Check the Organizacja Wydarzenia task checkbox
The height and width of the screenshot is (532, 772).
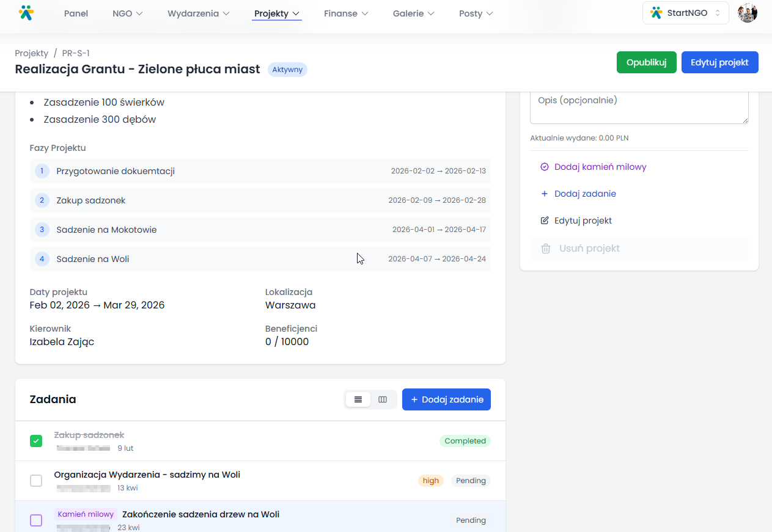pyautogui.click(x=36, y=481)
